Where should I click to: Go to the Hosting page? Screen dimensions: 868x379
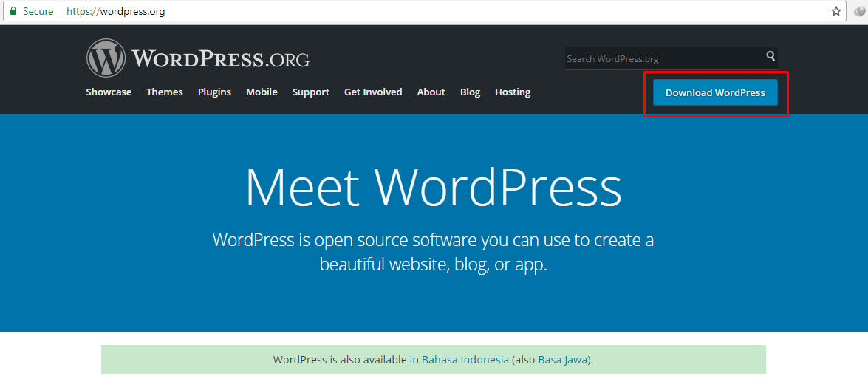click(513, 92)
